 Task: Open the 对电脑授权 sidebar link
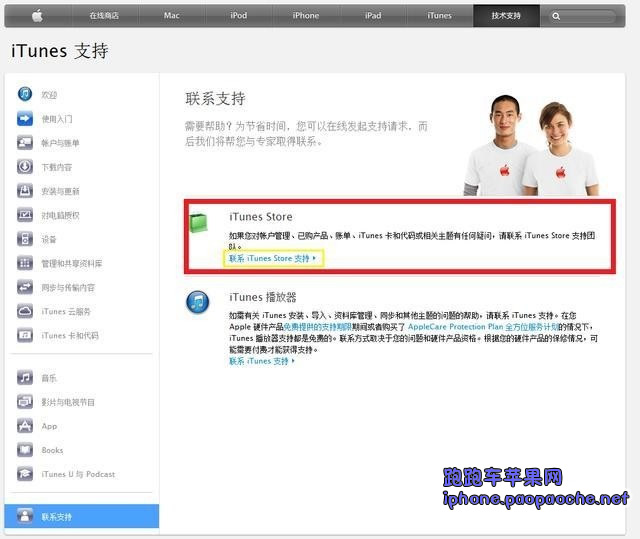pos(60,215)
